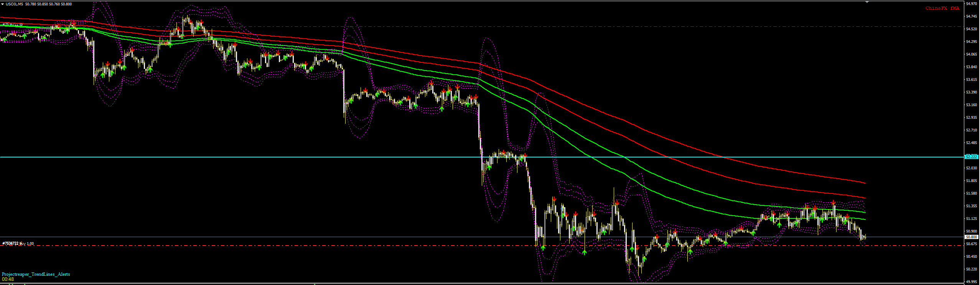Select the #7536722 buy 1.00 order label
Image resolution: width=980 pixels, height=285 pixels.
point(18,243)
